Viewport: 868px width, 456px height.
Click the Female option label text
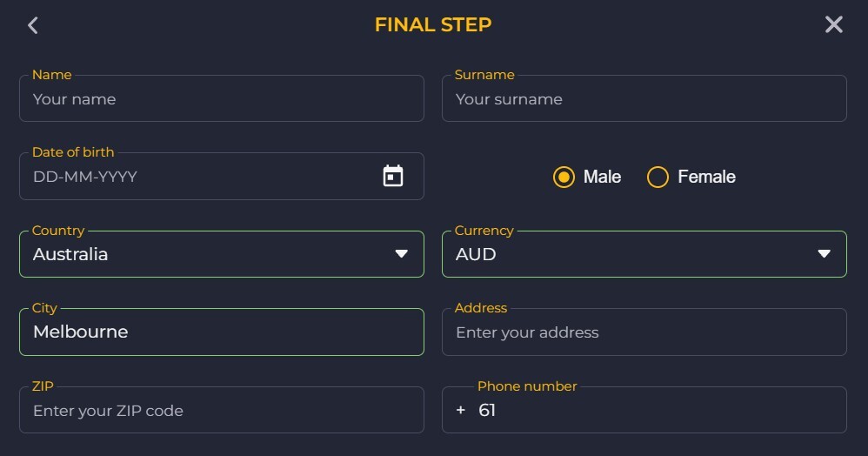706,178
